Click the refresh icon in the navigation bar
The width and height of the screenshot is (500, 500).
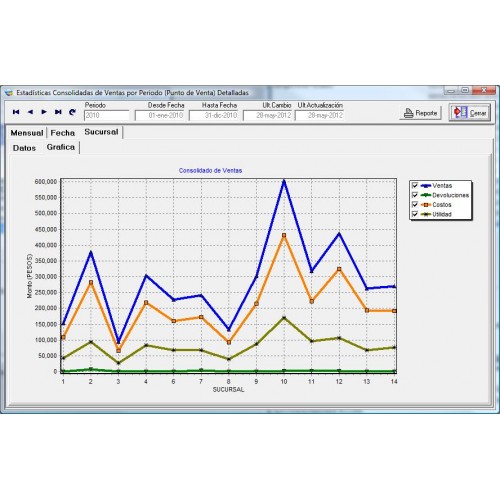(72, 112)
